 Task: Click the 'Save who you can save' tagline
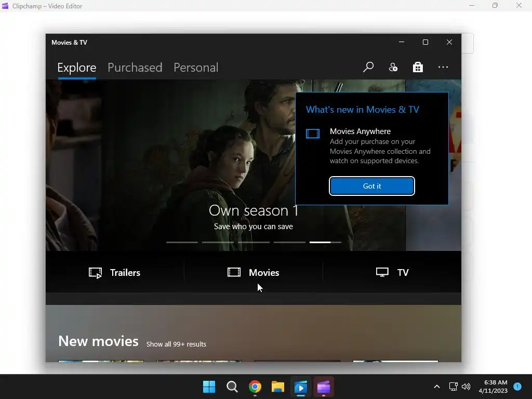[x=254, y=227]
